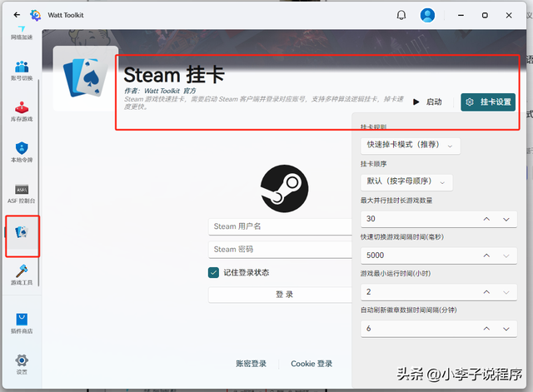Click the Steam 挂卡 plugin card thumbnail

(86, 78)
